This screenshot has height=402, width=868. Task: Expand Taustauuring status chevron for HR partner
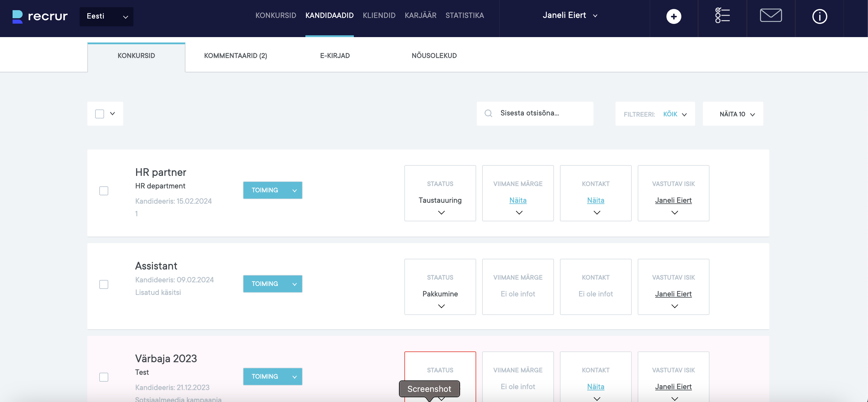coord(441,213)
